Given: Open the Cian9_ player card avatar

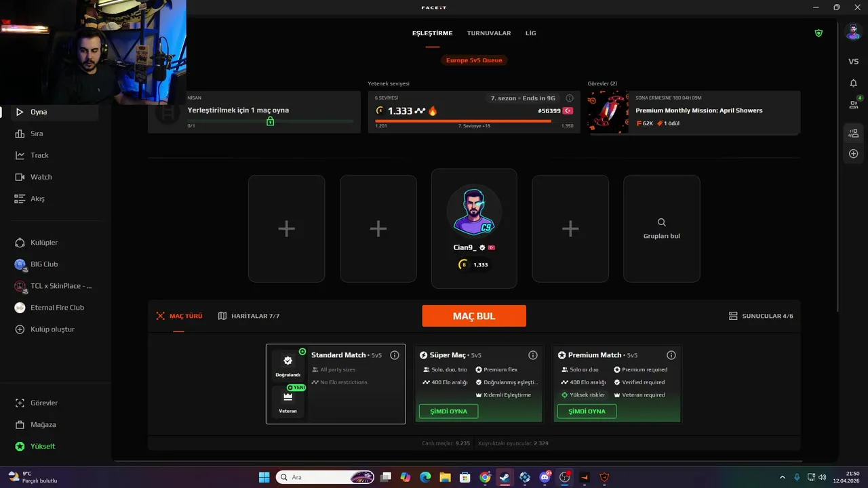Looking at the screenshot, I should tap(474, 210).
